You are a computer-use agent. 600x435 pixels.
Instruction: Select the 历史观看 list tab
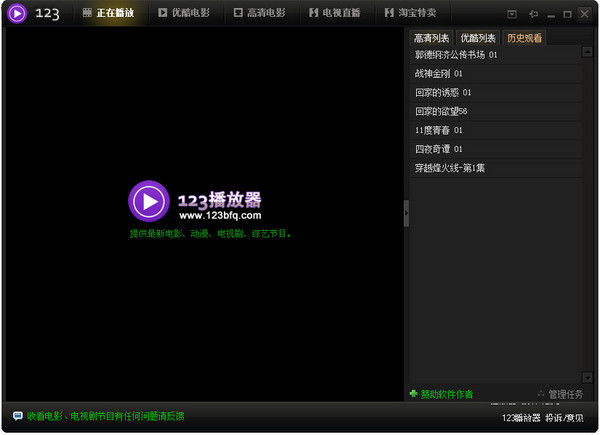[x=524, y=38]
